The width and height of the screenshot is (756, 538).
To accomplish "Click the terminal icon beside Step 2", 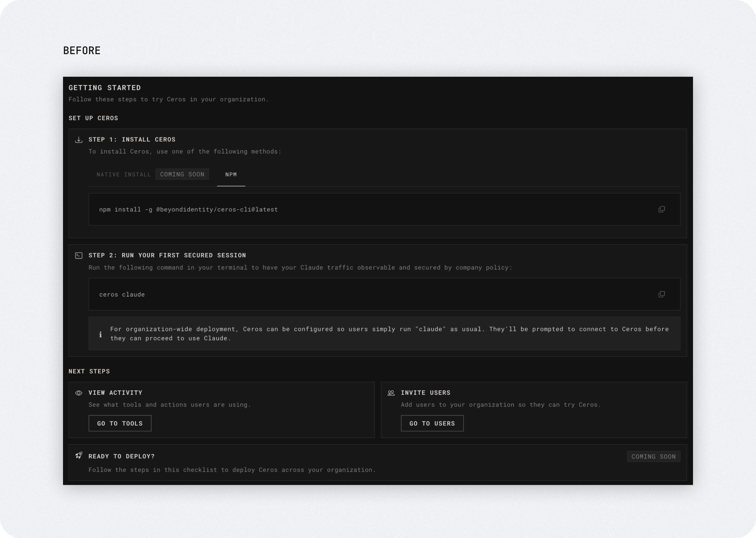I will click(x=78, y=255).
